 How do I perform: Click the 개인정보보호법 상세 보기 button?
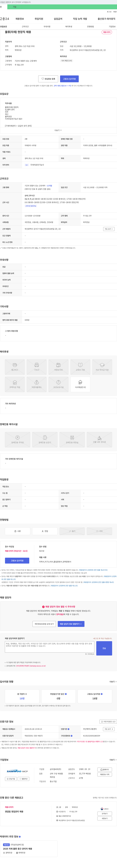click(x=44, y=624)
